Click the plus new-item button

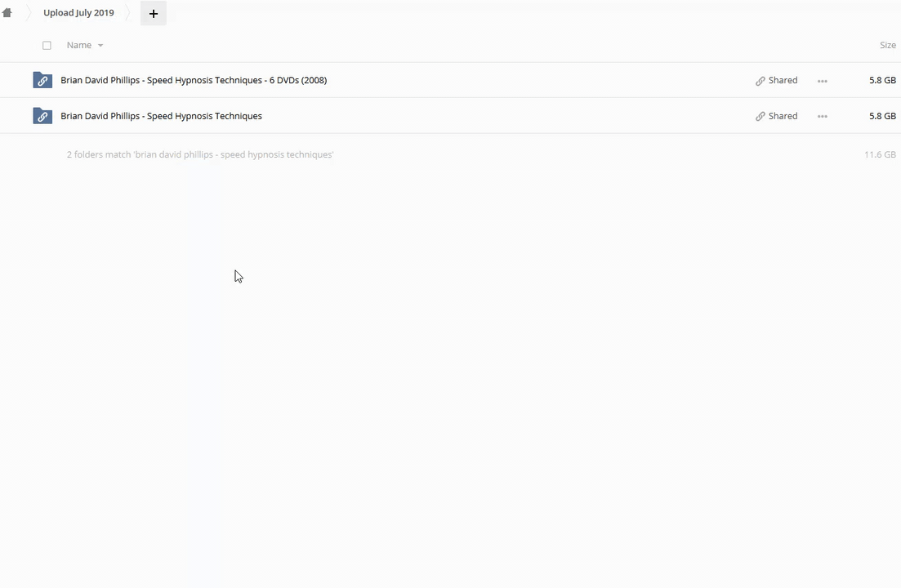tap(154, 13)
